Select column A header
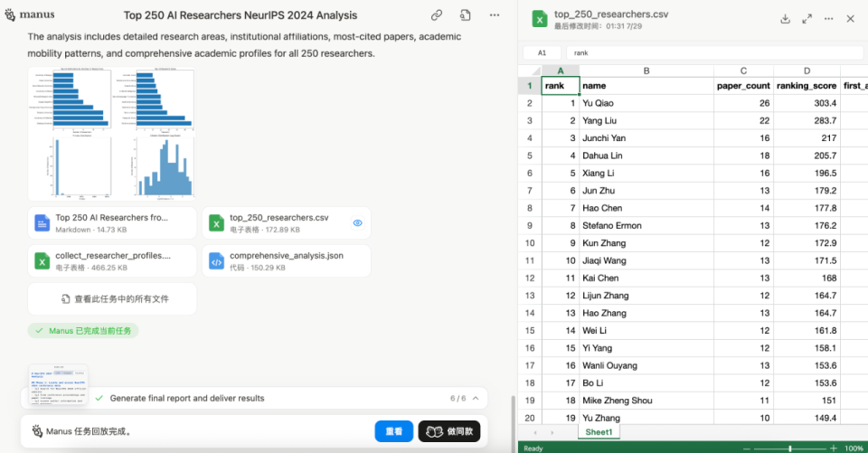This screenshot has width=868, height=453. coord(561,71)
